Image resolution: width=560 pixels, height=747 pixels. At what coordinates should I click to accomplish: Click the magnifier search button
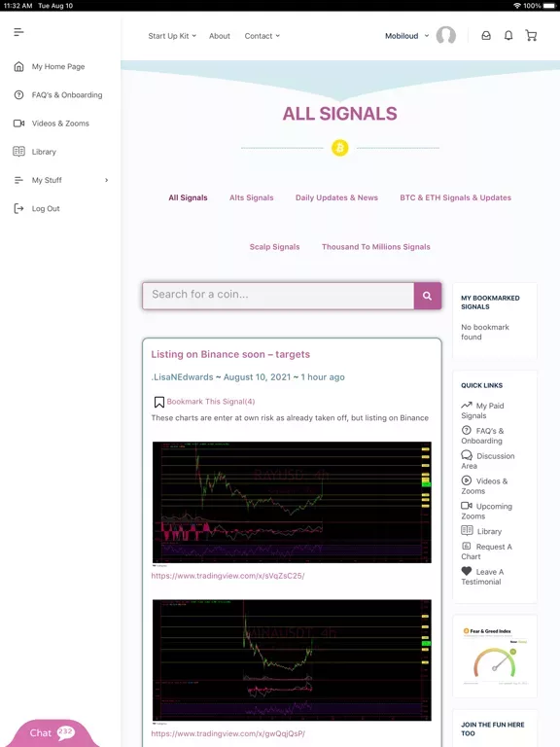click(x=427, y=296)
